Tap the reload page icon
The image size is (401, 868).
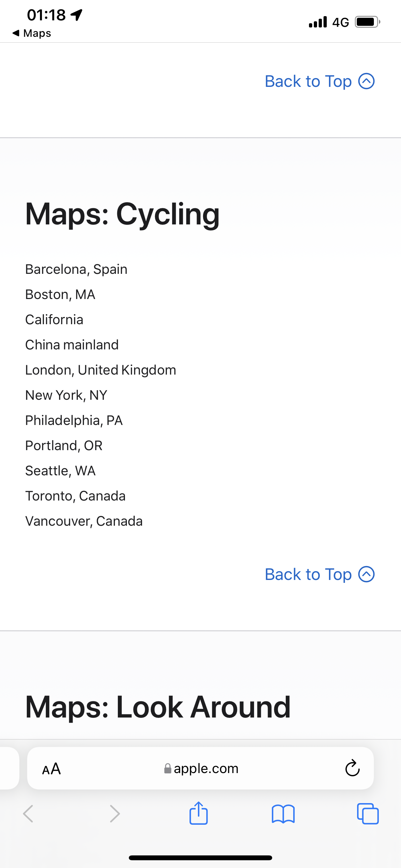[353, 768]
